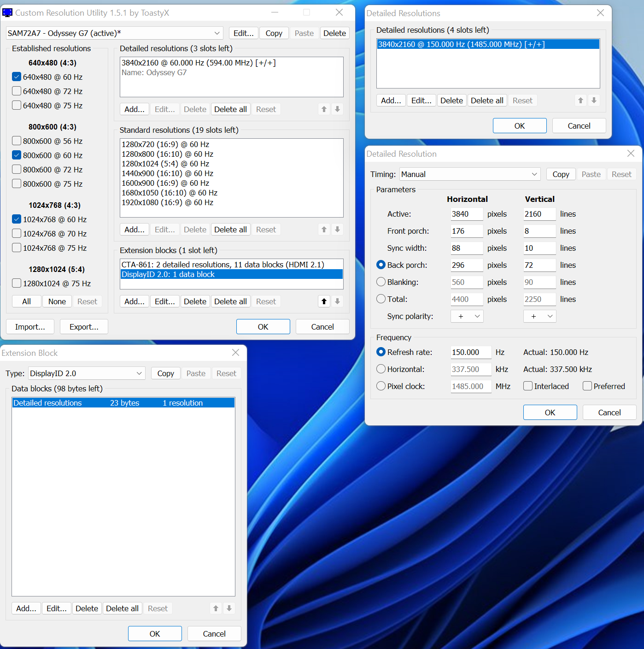Click the Export... button
The image size is (644, 649).
(84, 327)
